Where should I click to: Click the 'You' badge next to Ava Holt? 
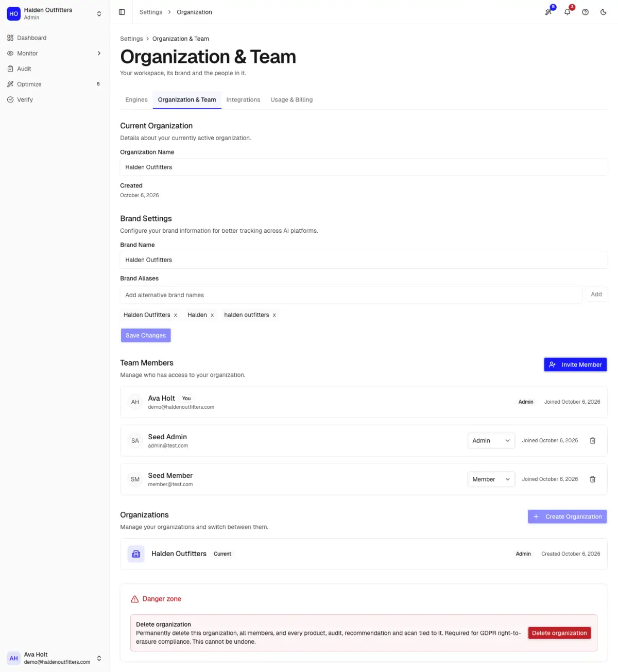(186, 399)
